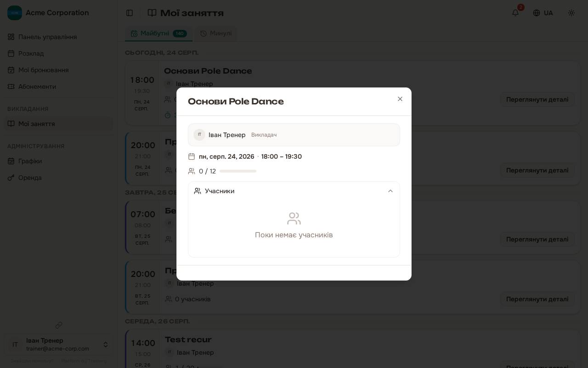
Task: Click the link icon above user profile
Action: click(x=59, y=325)
